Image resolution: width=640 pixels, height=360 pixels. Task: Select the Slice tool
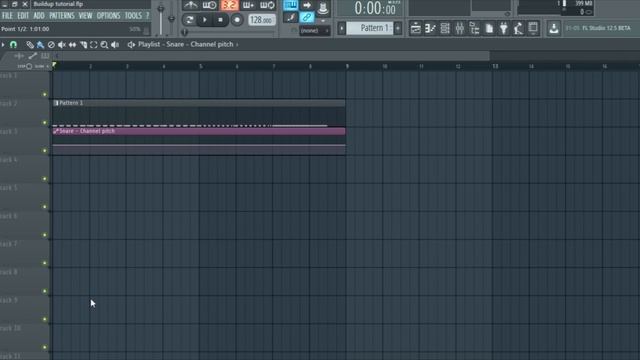[x=83, y=44]
